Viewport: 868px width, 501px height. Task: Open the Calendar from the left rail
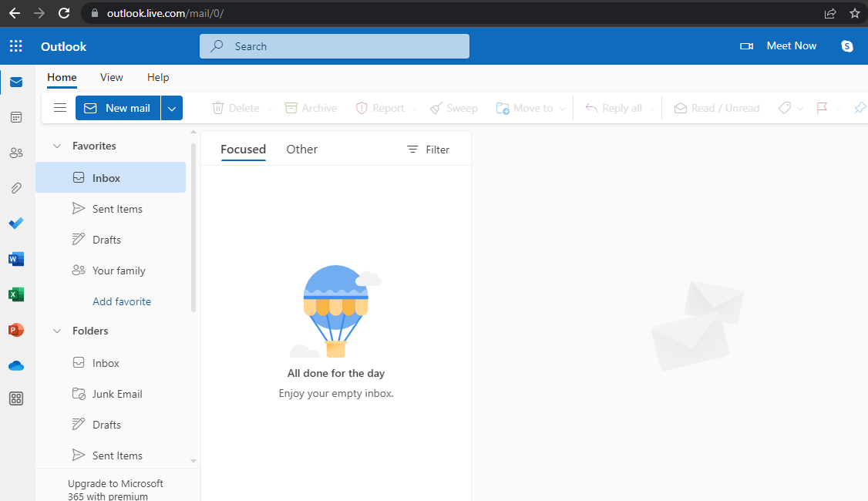16,116
